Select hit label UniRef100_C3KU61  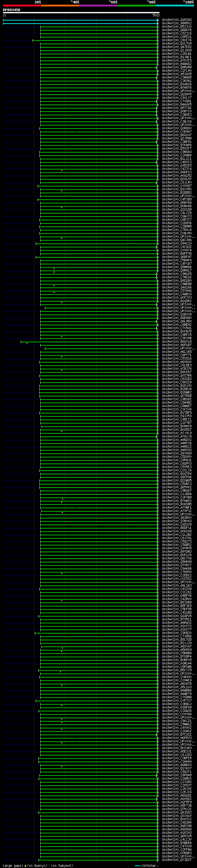[x=176, y=81]
